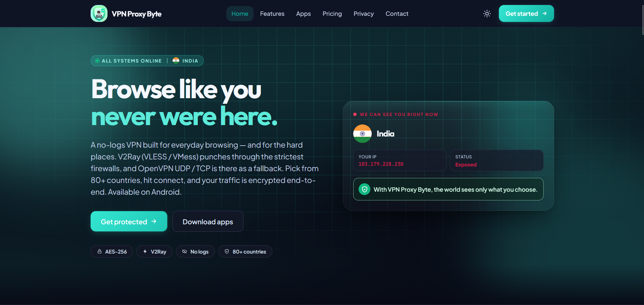This screenshot has width=644, height=305.
Task: Navigate to Contact in the header
Action: [x=397, y=14]
